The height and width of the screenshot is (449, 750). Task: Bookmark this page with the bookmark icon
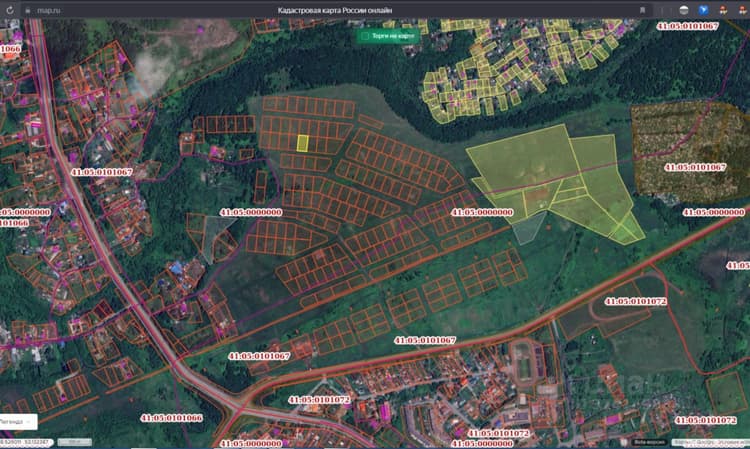642,10
